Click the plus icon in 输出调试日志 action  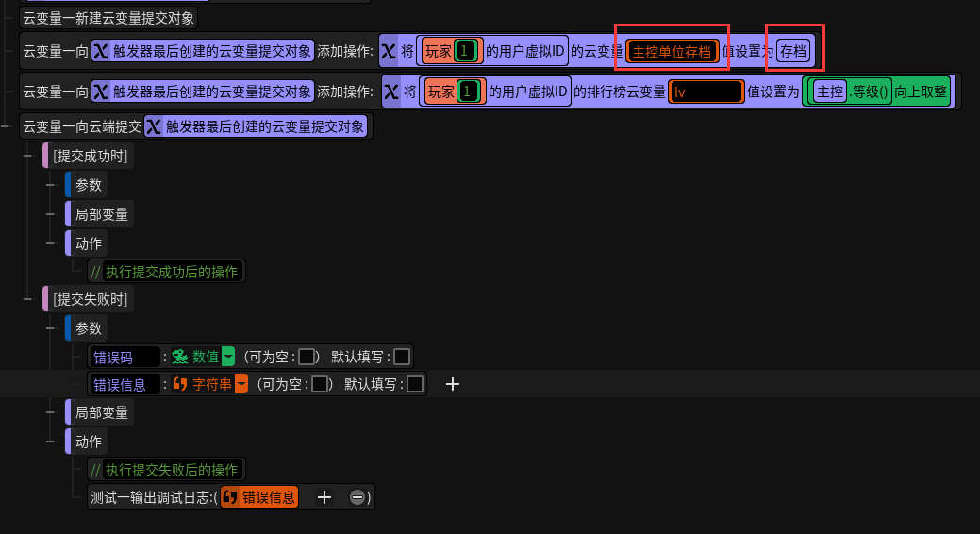point(324,498)
